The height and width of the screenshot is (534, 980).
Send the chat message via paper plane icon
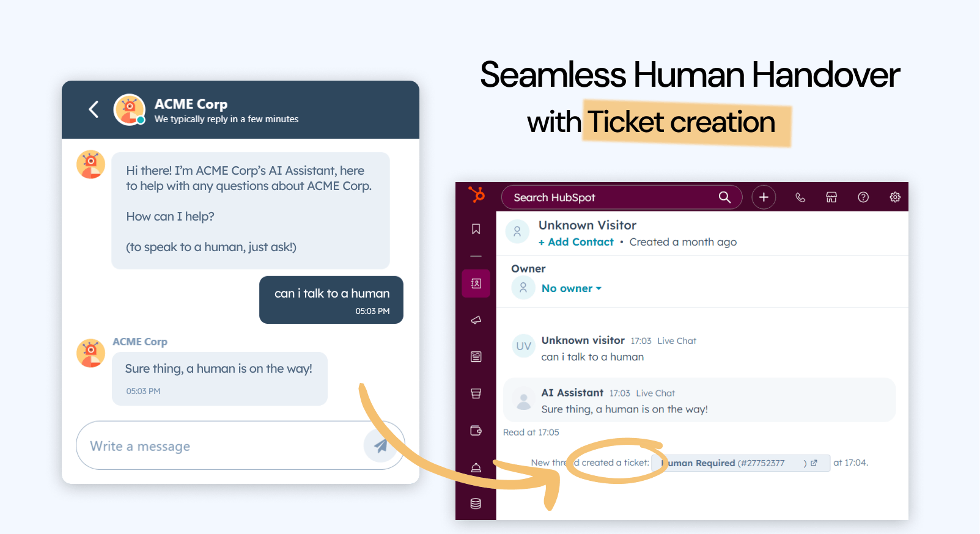pyautogui.click(x=380, y=445)
